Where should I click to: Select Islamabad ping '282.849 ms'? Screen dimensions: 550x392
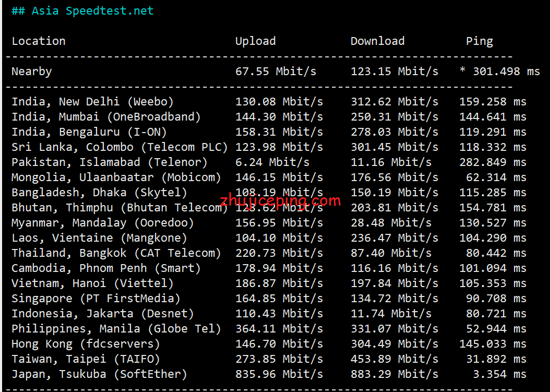pos(493,162)
